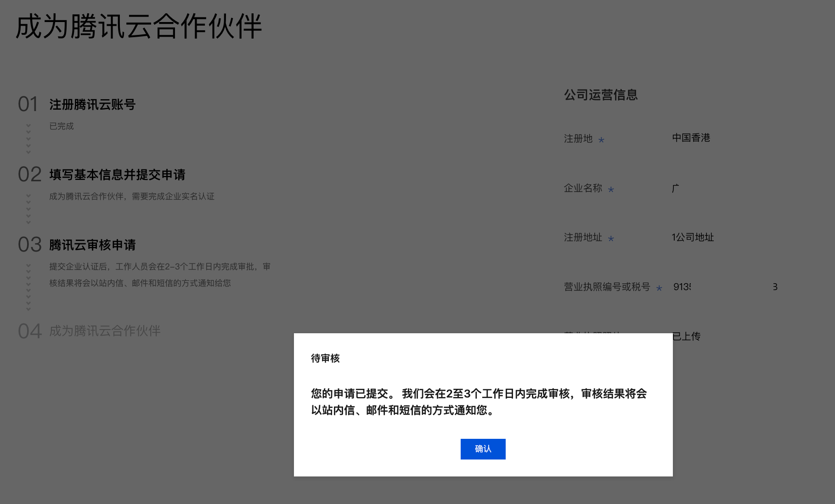Click the 注册地址 field label

[x=583, y=237]
